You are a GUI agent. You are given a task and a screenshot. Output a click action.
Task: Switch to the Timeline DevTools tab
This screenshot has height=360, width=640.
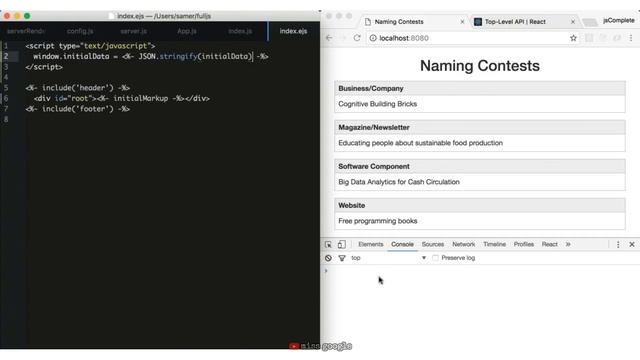point(494,244)
